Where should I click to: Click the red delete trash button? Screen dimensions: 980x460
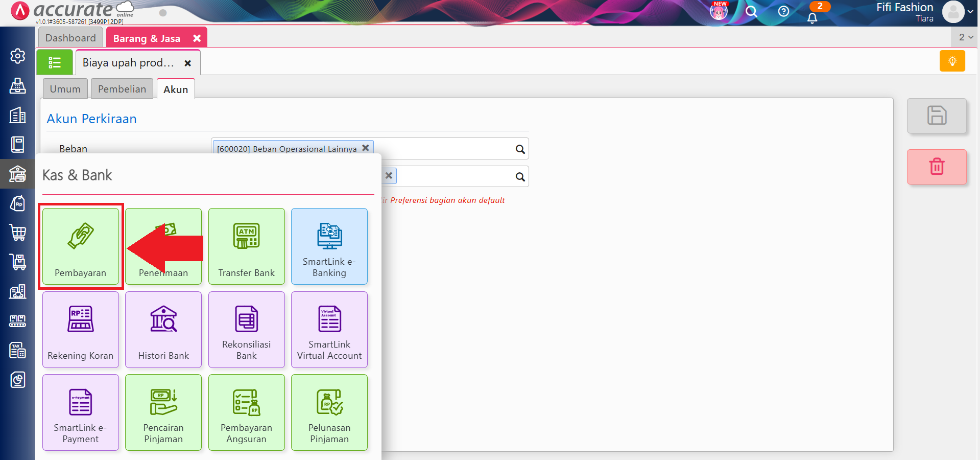(937, 167)
